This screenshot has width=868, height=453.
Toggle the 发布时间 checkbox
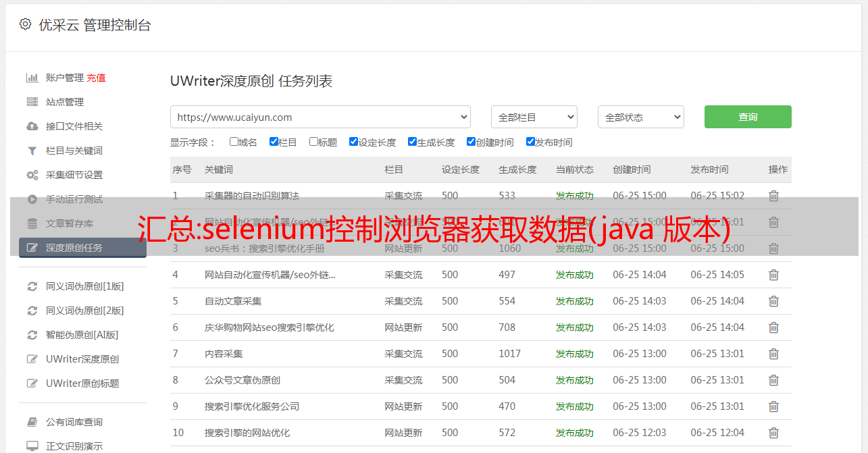point(530,142)
